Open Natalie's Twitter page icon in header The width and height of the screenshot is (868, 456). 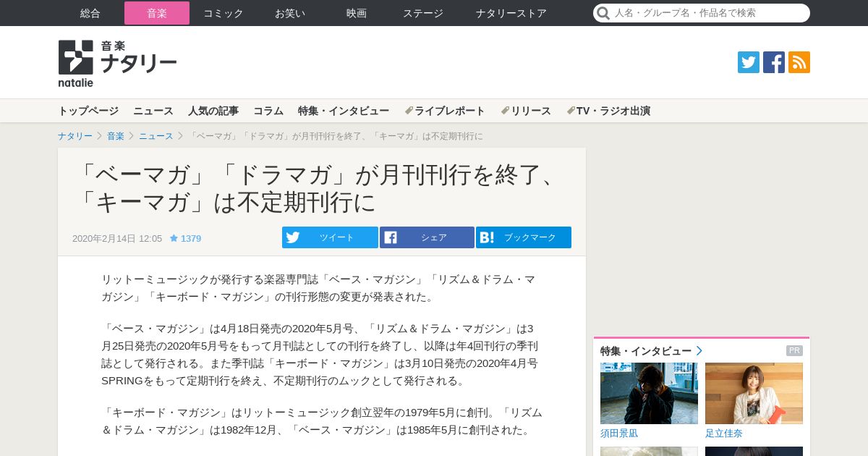[x=749, y=62]
